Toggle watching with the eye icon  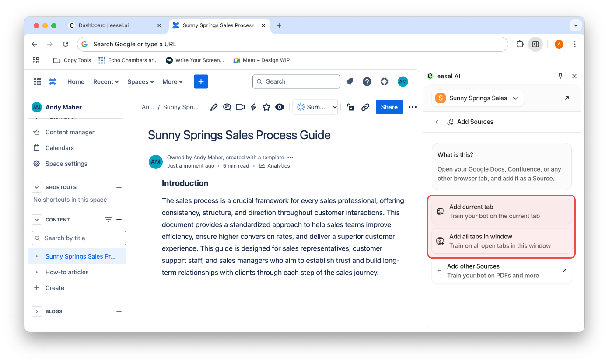280,107
